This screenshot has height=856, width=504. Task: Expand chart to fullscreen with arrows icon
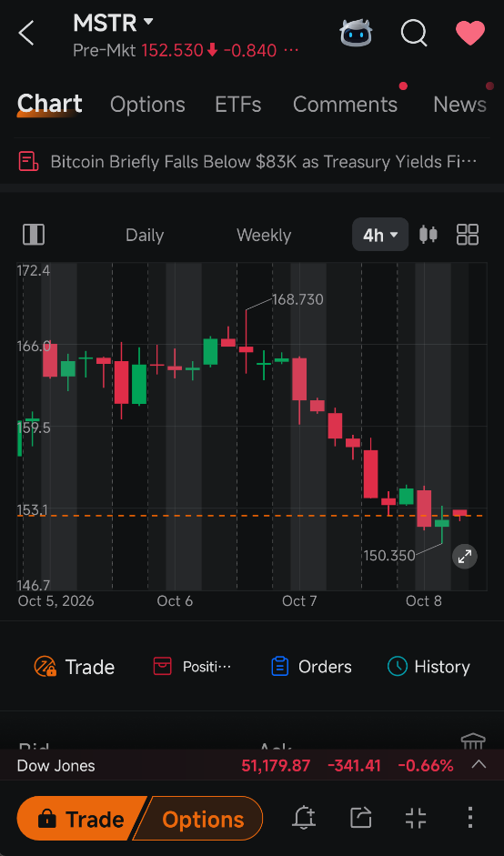(x=465, y=557)
